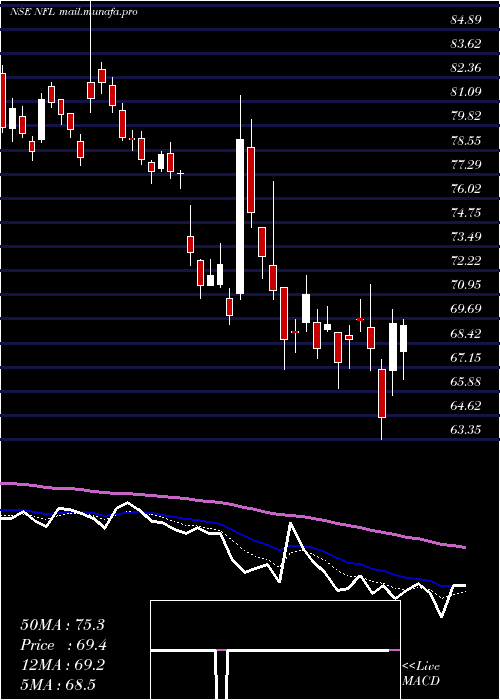The height and width of the screenshot is (700, 500).
Task: Click the 50MA : 75.3 readout
Action: point(62,625)
